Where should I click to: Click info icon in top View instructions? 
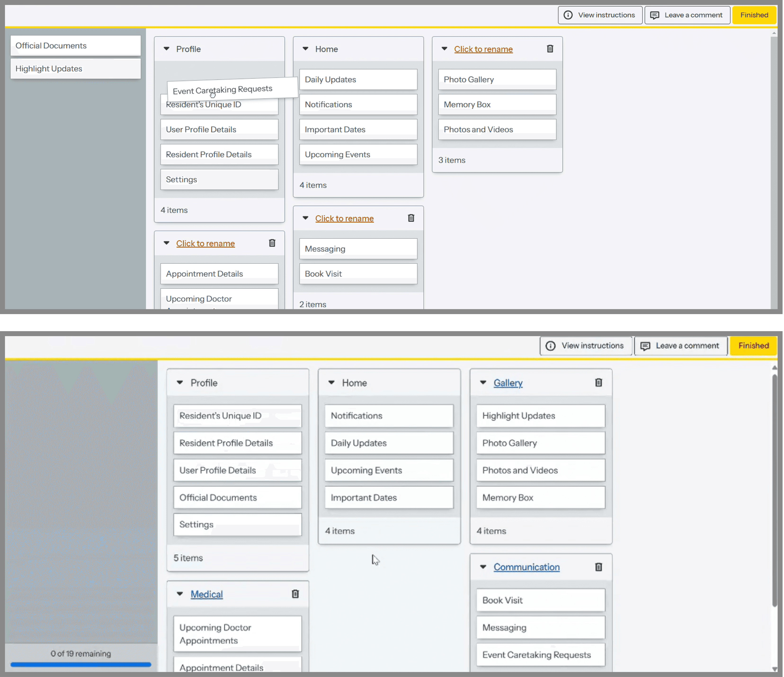coord(568,15)
